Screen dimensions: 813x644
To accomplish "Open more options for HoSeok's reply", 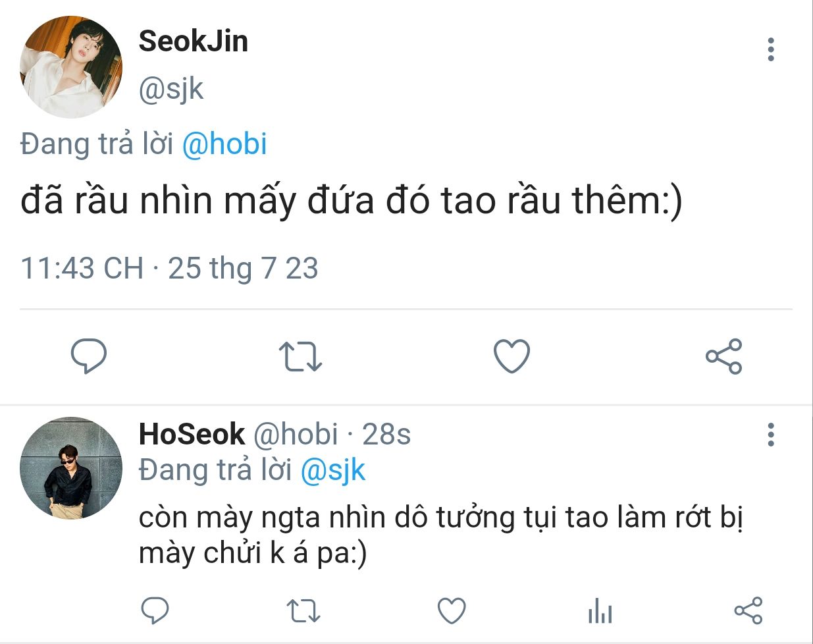I will [x=770, y=435].
